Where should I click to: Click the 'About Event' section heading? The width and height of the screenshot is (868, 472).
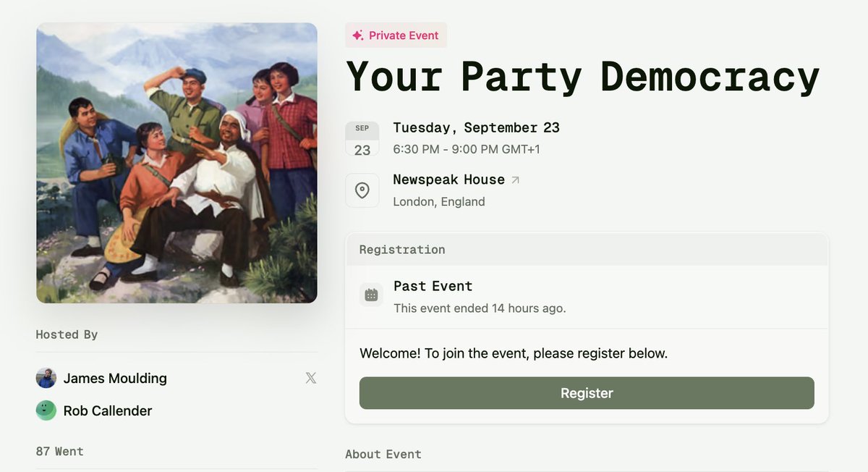point(383,455)
